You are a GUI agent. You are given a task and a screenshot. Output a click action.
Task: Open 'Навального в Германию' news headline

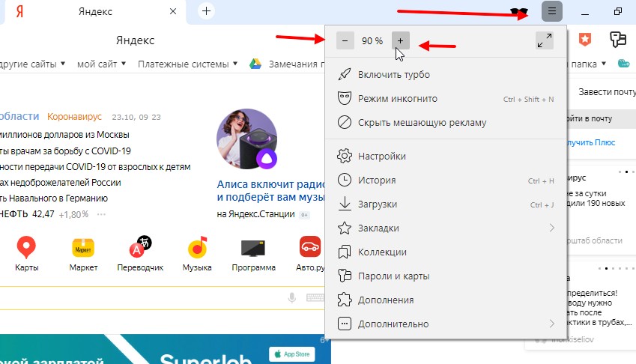tap(54, 198)
